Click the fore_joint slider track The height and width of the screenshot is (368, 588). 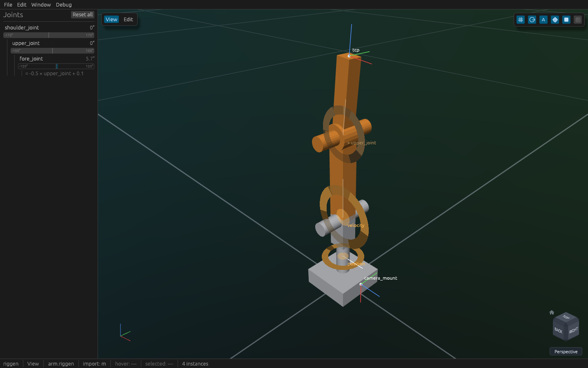point(56,66)
